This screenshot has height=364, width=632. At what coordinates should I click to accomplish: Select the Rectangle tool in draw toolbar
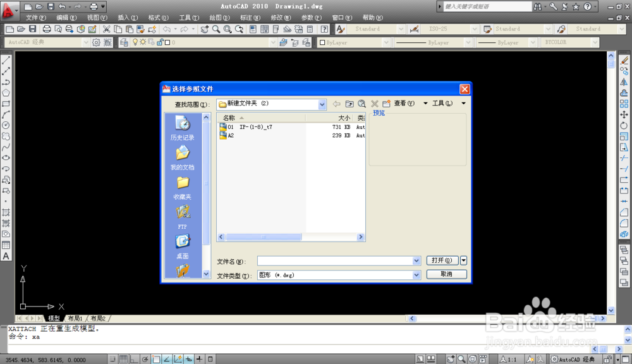click(6, 104)
